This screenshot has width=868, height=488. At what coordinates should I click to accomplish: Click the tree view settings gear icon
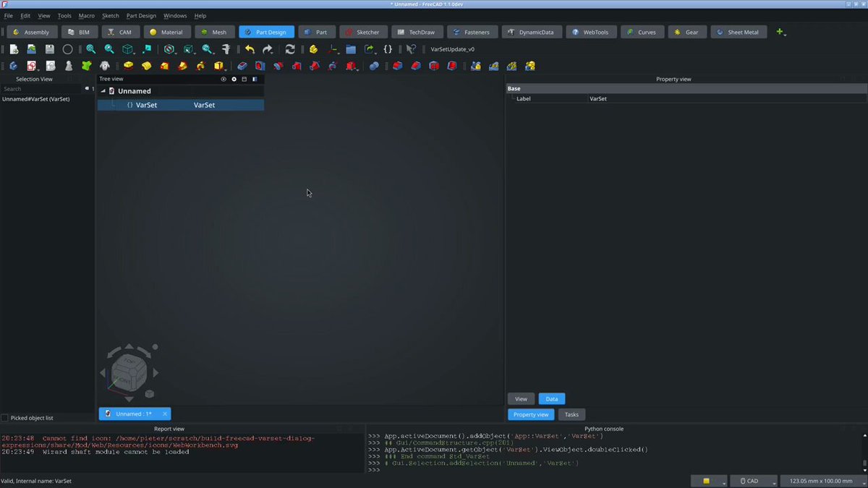click(234, 79)
